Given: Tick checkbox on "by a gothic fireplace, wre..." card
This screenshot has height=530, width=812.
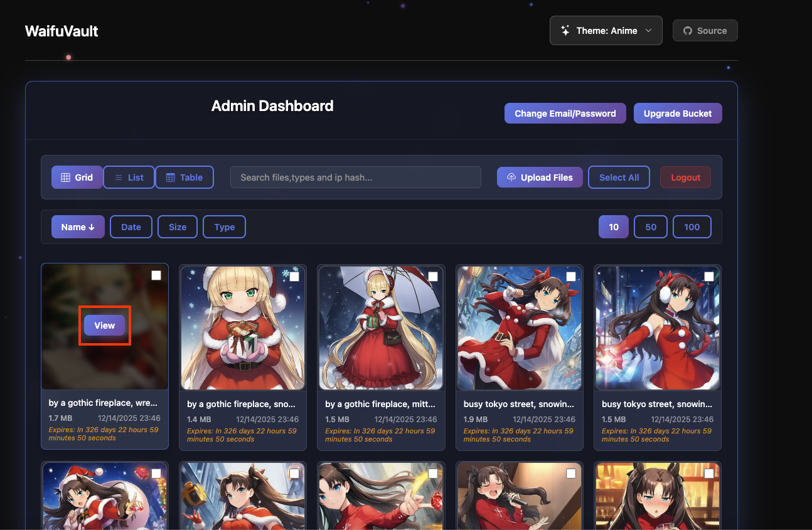Looking at the screenshot, I should [156, 275].
